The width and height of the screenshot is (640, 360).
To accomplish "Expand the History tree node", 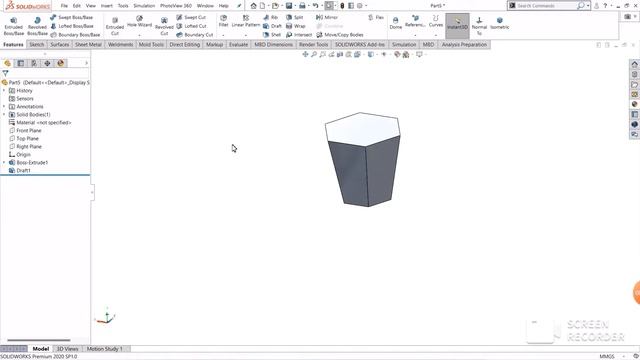I will click(x=4, y=91).
